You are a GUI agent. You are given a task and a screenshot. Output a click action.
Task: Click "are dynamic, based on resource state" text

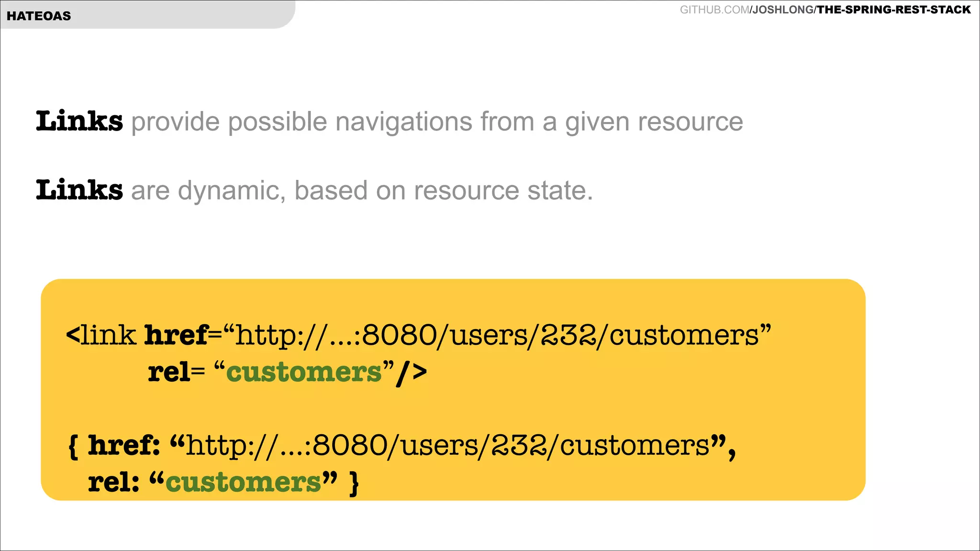[362, 190]
